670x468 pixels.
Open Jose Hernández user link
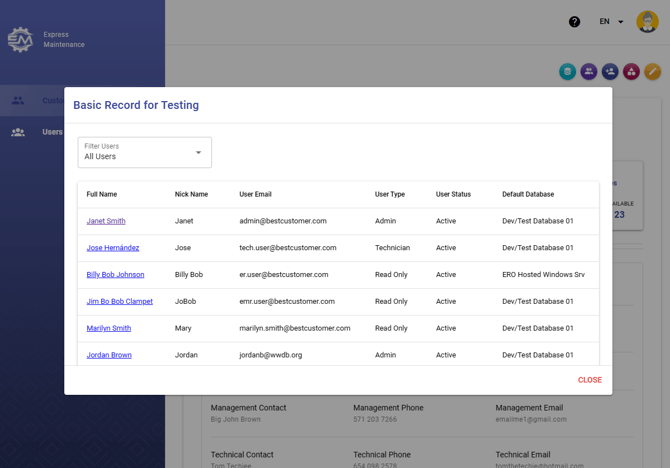pos(113,248)
